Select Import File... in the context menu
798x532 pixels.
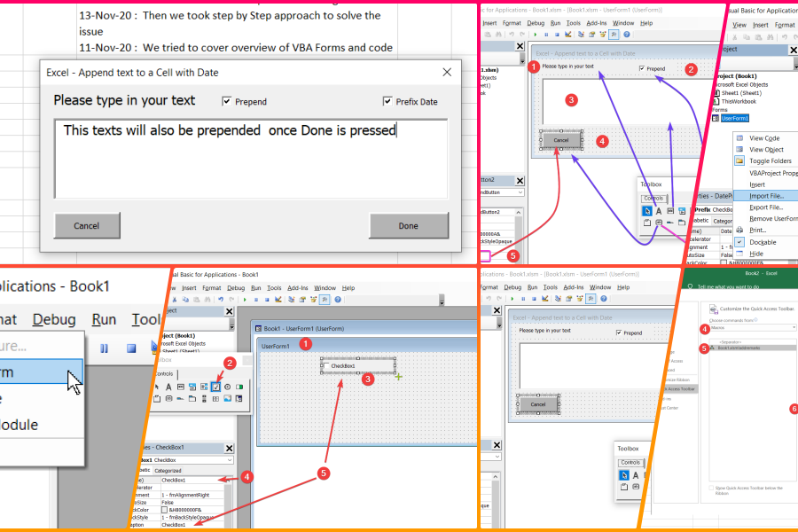766,196
